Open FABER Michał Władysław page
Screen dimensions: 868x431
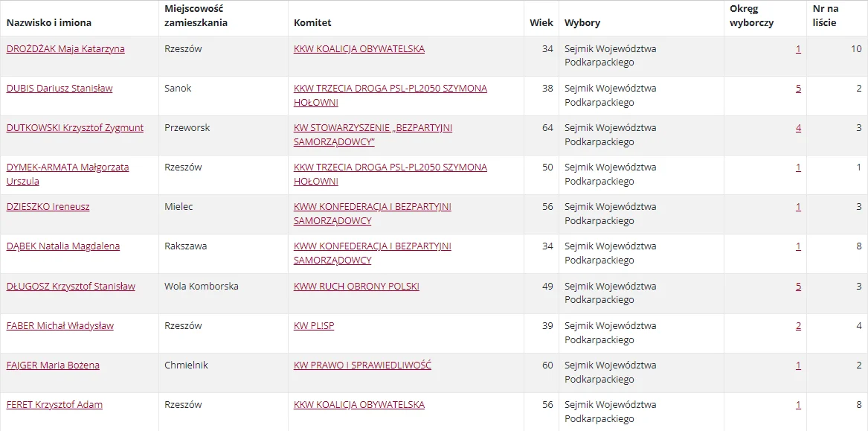point(60,326)
